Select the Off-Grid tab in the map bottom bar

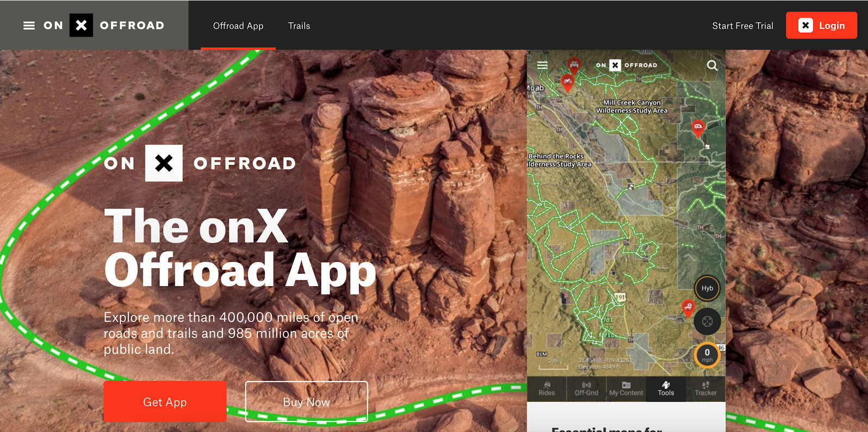click(x=586, y=388)
